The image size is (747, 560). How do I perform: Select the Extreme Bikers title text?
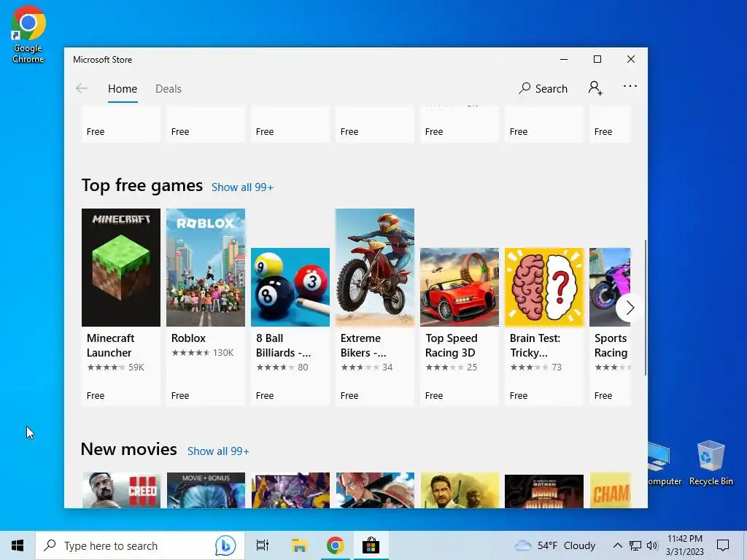point(363,345)
